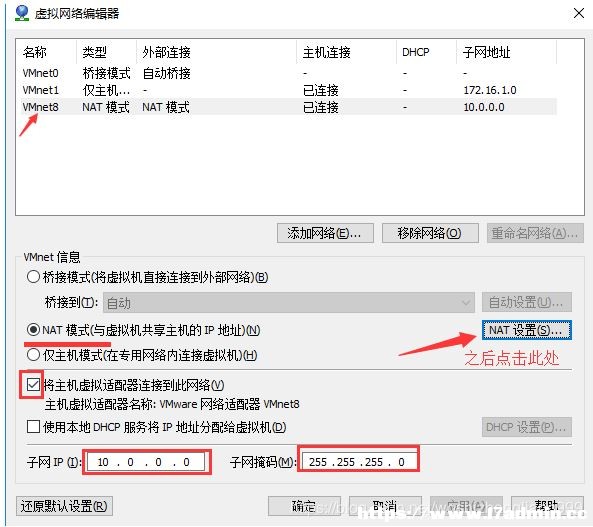
Task: Choose the 仅主机模式 radio option
Action: (33, 355)
